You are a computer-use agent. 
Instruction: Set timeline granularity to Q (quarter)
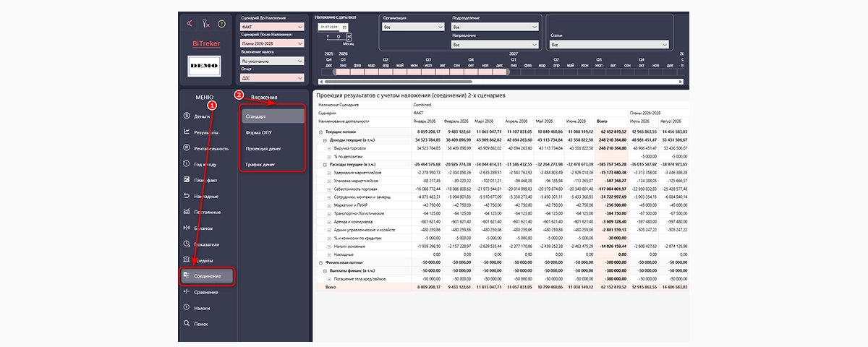point(339,36)
